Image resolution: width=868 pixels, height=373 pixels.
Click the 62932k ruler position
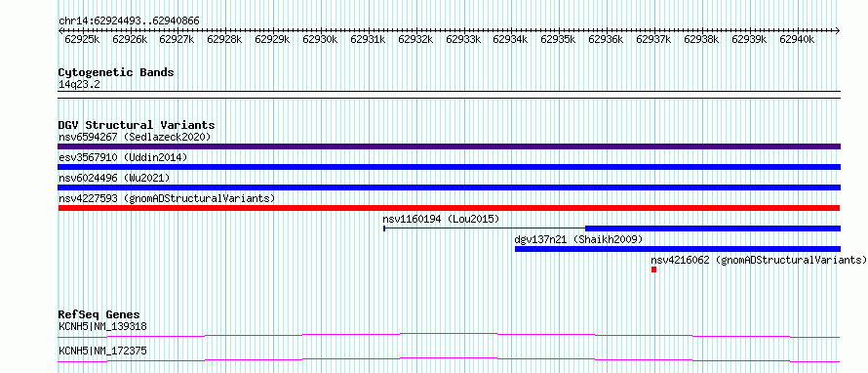pyautogui.click(x=415, y=39)
